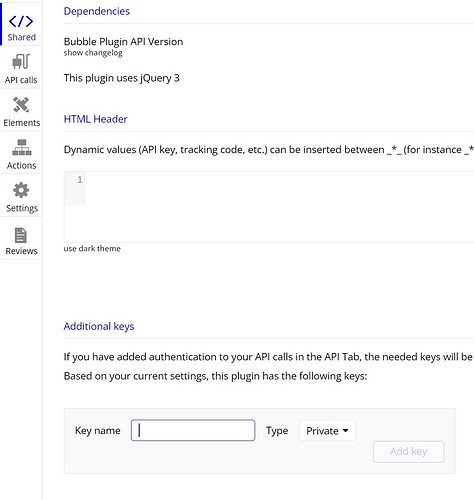The height and width of the screenshot is (500, 474).
Task: Click the Bubble Plugin API Version text
Action: pyautogui.click(x=123, y=42)
